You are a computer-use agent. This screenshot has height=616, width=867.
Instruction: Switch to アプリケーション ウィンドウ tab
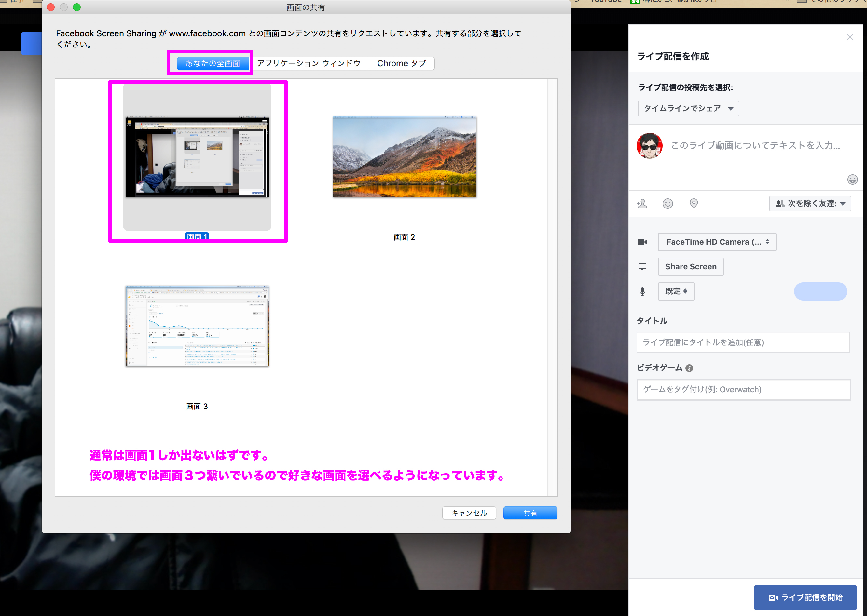click(x=309, y=63)
